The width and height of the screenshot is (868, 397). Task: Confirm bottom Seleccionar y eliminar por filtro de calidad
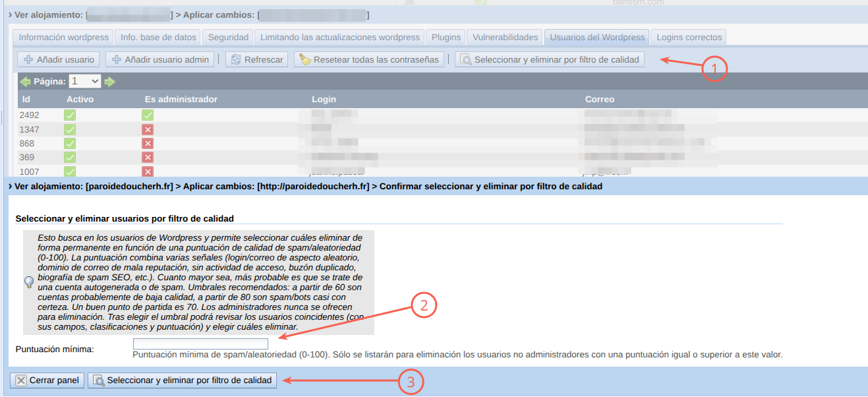pos(182,381)
